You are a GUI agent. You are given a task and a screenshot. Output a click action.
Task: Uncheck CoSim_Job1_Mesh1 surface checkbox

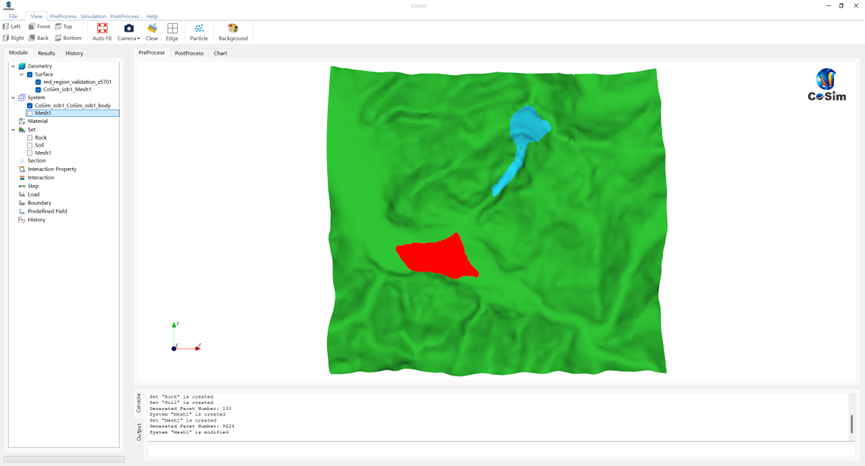point(38,89)
